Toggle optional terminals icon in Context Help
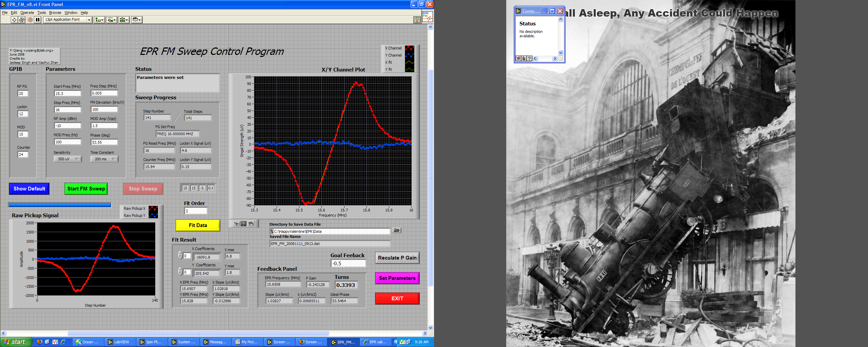Image resolution: width=868 pixels, height=347 pixels. 518,58
